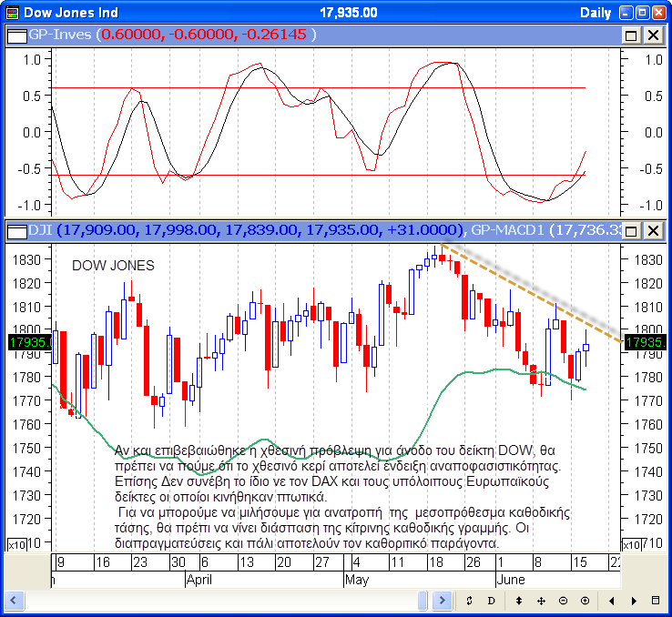Click the Greek commentary text block
The width and height of the screenshot is (672, 617).
coord(343,497)
